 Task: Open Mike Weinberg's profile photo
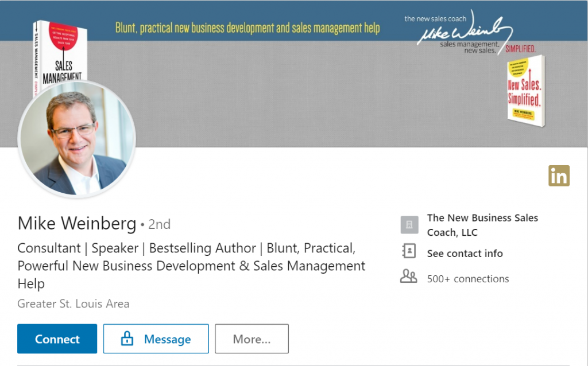tap(77, 139)
